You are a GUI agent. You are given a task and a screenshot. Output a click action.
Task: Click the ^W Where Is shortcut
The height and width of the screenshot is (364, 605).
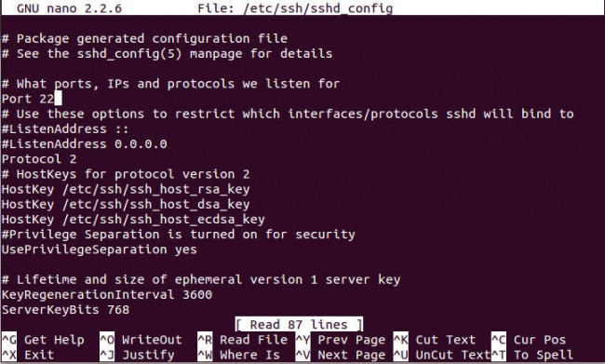coord(239,355)
